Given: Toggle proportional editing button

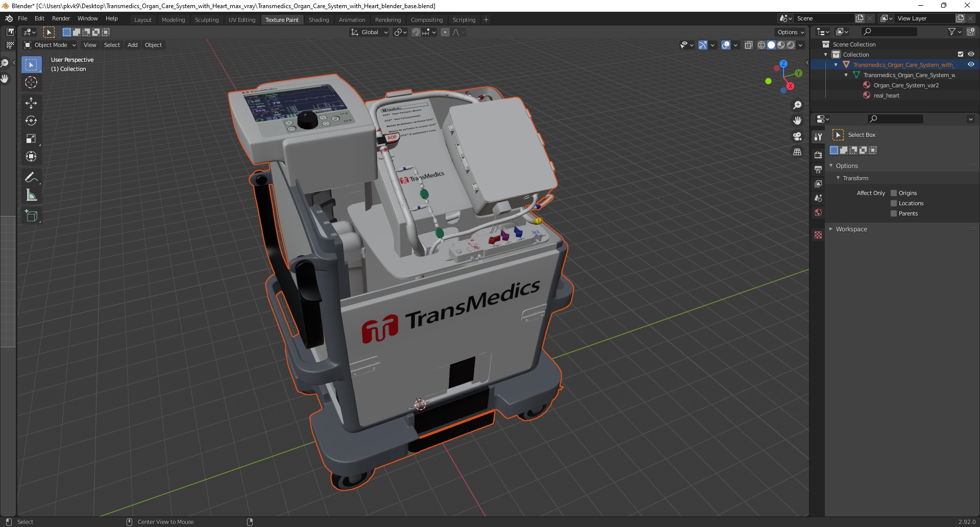Looking at the screenshot, I should coord(445,32).
